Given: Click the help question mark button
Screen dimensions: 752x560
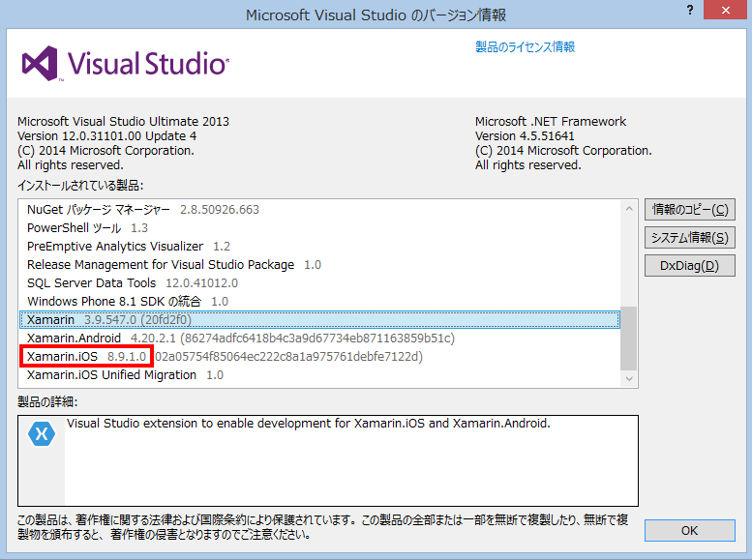Looking at the screenshot, I should 690,10.
